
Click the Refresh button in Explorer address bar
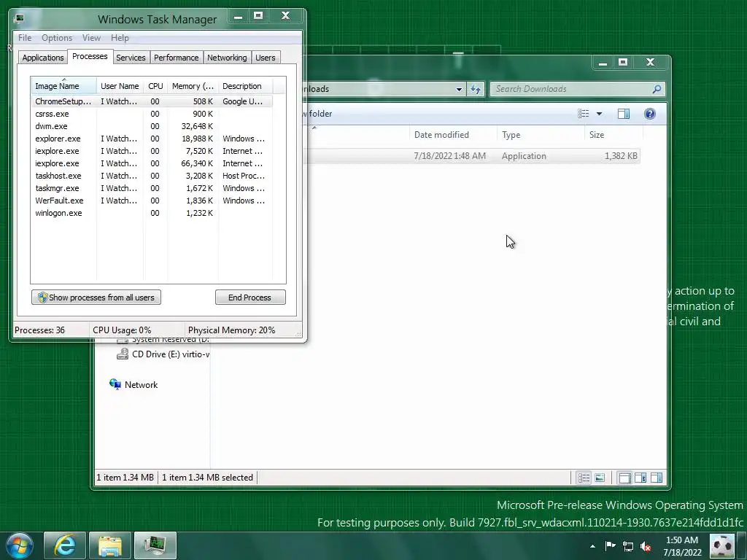pos(476,89)
